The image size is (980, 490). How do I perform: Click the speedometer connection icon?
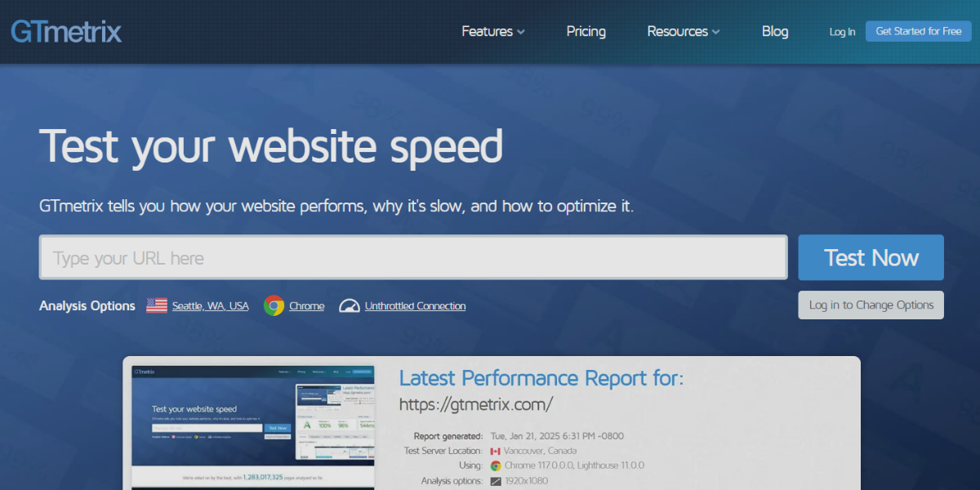pos(350,305)
